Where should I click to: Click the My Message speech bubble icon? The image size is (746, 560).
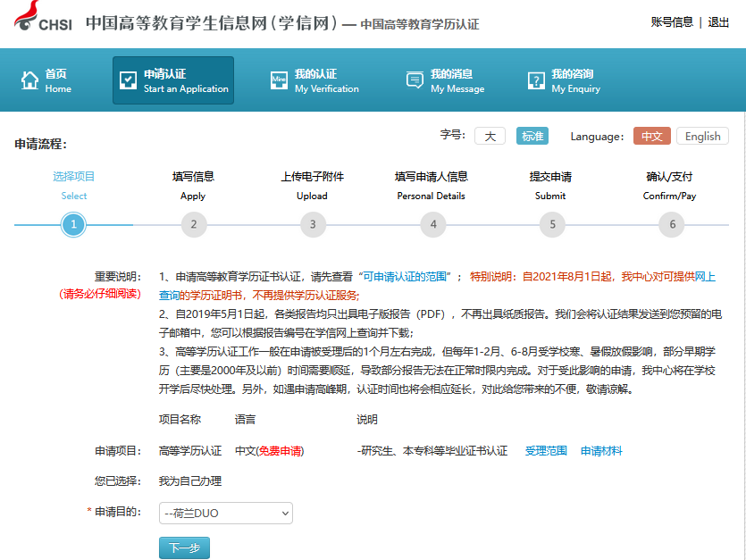tap(415, 80)
